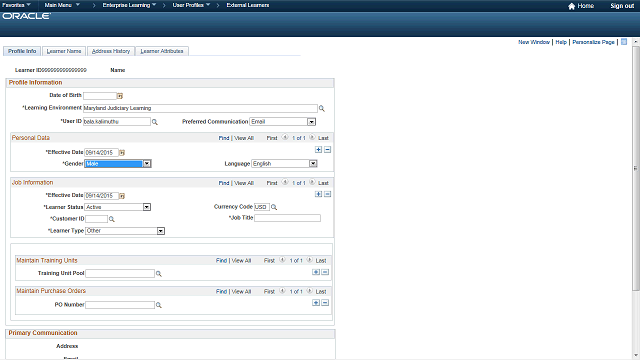Viewport: 640px width, 360px height.
Task: Add row in Maintain Purchase Orders
Action: tap(316, 303)
